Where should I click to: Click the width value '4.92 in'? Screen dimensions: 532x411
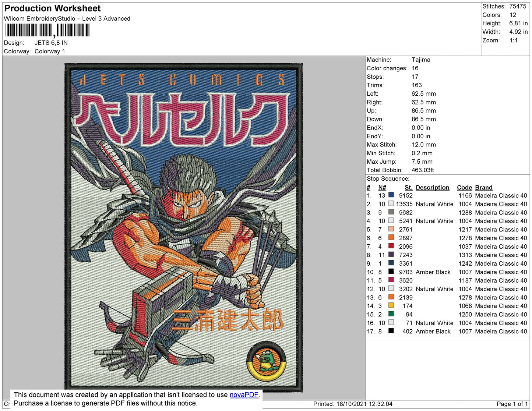[x=518, y=32]
